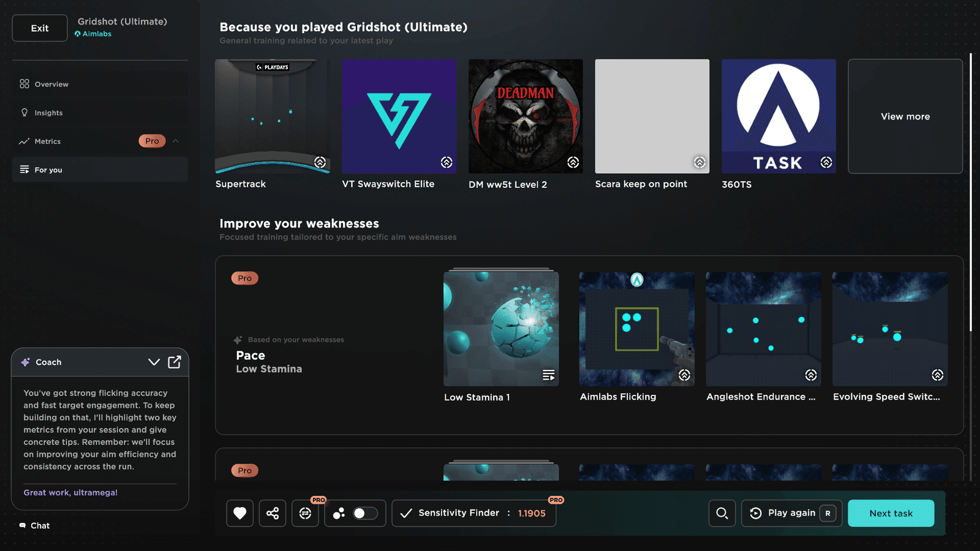This screenshot has width=980, height=551.
Task: Open the VT Swayswitch Elite thumbnail
Action: pos(399,116)
